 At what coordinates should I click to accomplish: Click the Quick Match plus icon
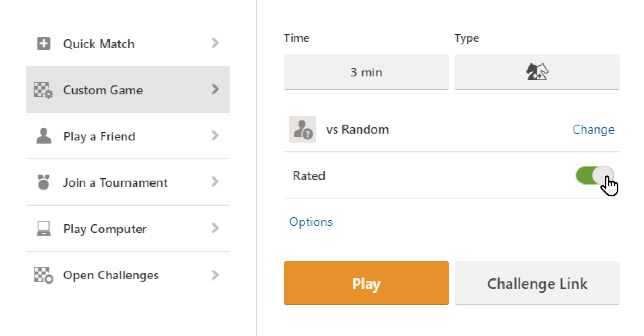(44, 44)
